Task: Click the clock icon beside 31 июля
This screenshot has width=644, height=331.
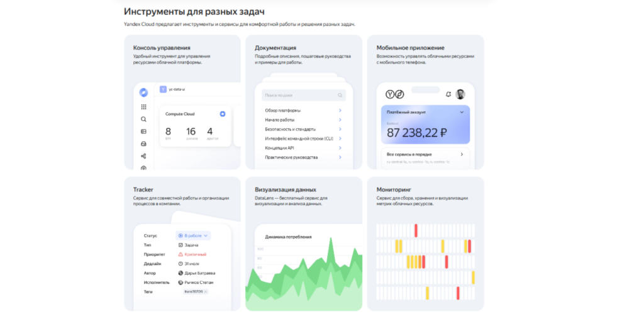Action: 180,264
